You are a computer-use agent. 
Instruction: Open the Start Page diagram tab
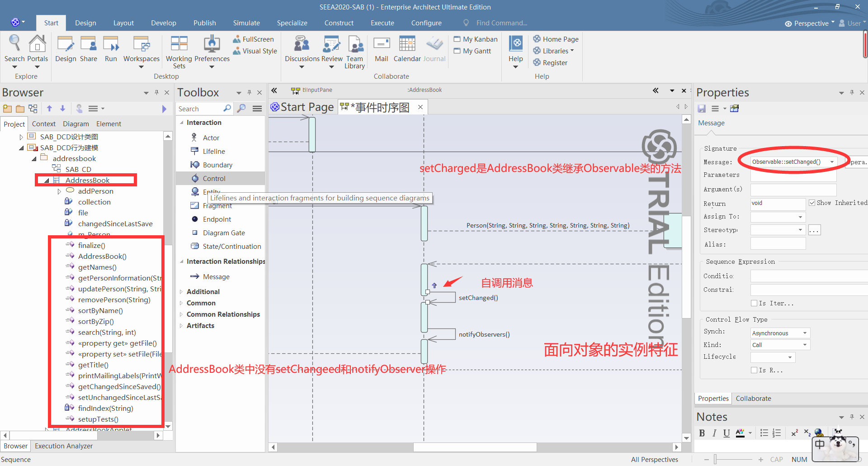coord(302,107)
